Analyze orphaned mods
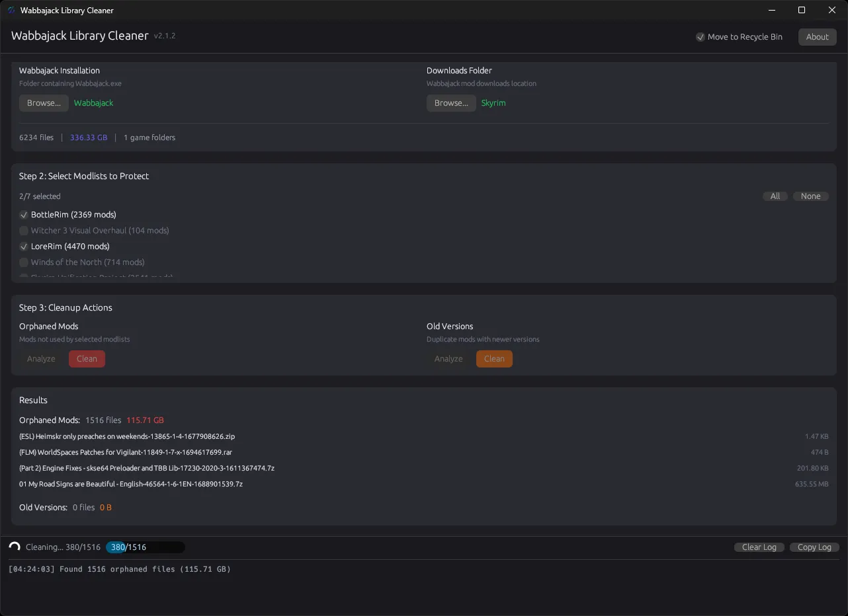 [x=40, y=358]
